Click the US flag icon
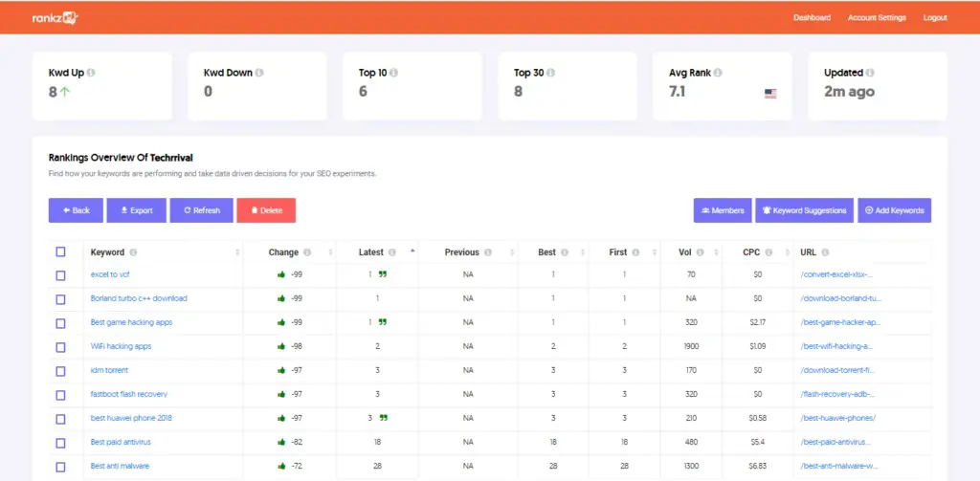Viewport: 980px width, 481px height. (770, 94)
